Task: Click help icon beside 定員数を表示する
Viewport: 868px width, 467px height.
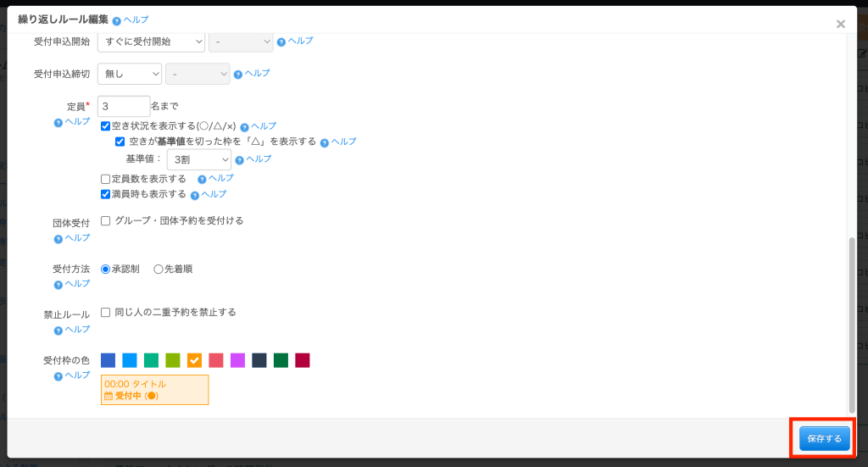Action: pyautogui.click(x=202, y=179)
